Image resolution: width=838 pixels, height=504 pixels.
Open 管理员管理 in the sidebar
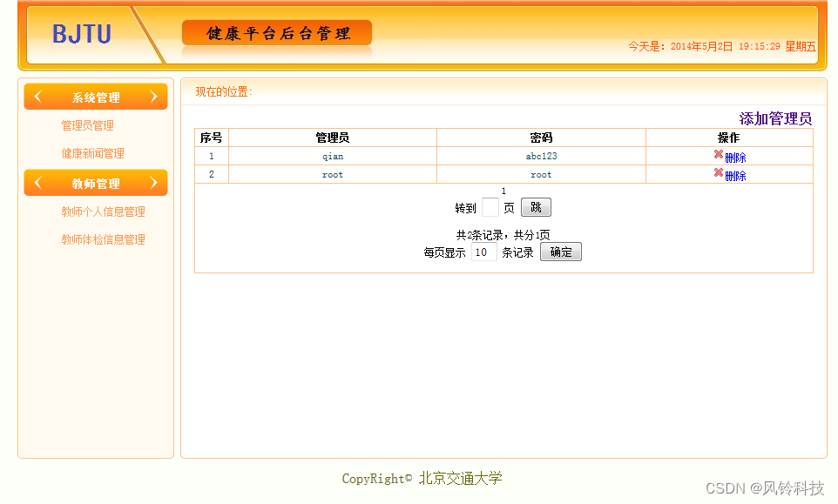click(x=88, y=125)
